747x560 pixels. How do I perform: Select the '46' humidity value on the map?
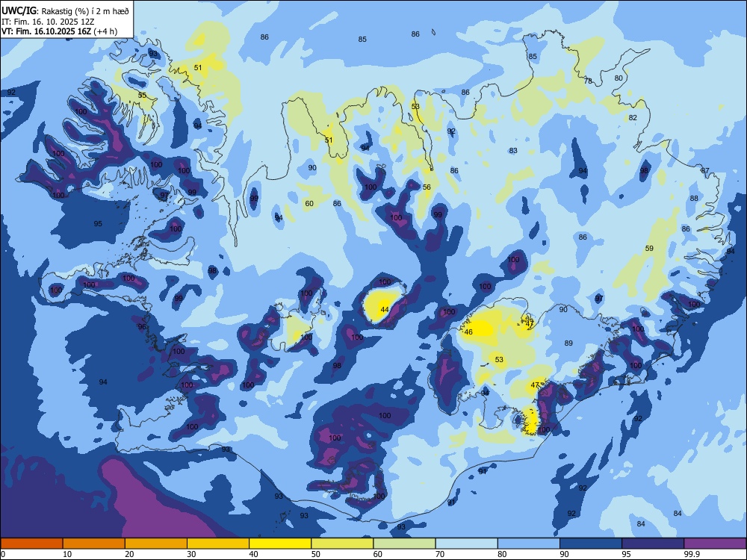coord(468,332)
